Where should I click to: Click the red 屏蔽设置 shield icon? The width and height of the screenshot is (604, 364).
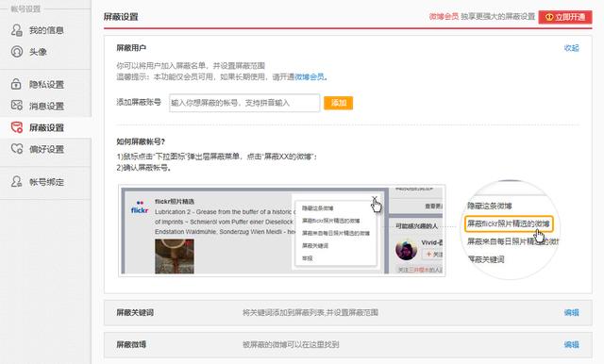(x=17, y=127)
